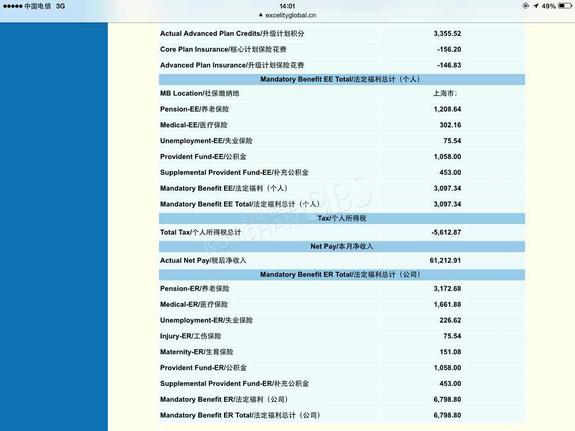575x431 pixels.
Task: Click the Actual Advanced Plan Credits row
Action: coord(342,33)
